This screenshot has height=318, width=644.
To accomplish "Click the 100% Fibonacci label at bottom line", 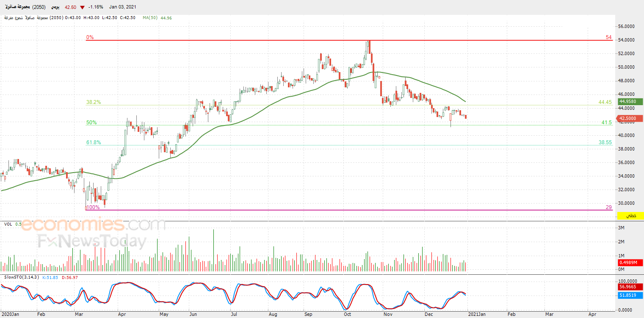I will coord(93,207).
